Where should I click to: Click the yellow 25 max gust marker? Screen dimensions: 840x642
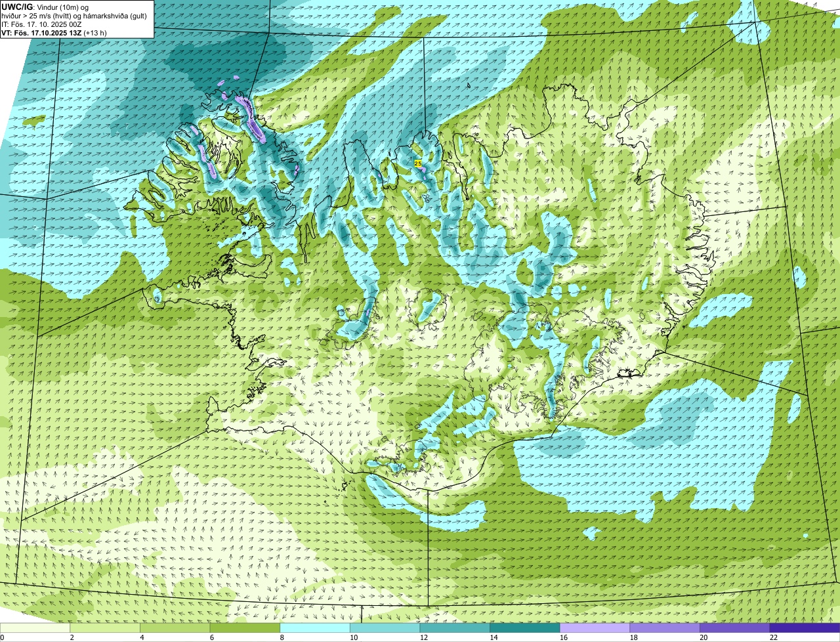tap(418, 163)
